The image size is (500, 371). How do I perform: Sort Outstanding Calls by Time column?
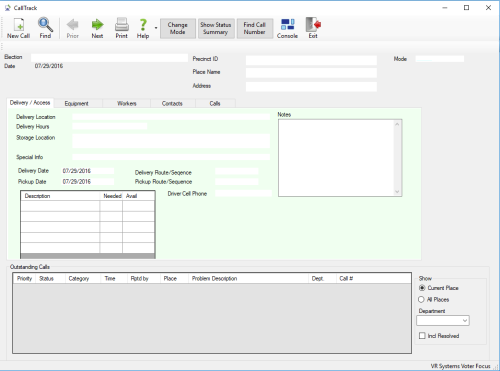pyautogui.click(x=114, y=278)
